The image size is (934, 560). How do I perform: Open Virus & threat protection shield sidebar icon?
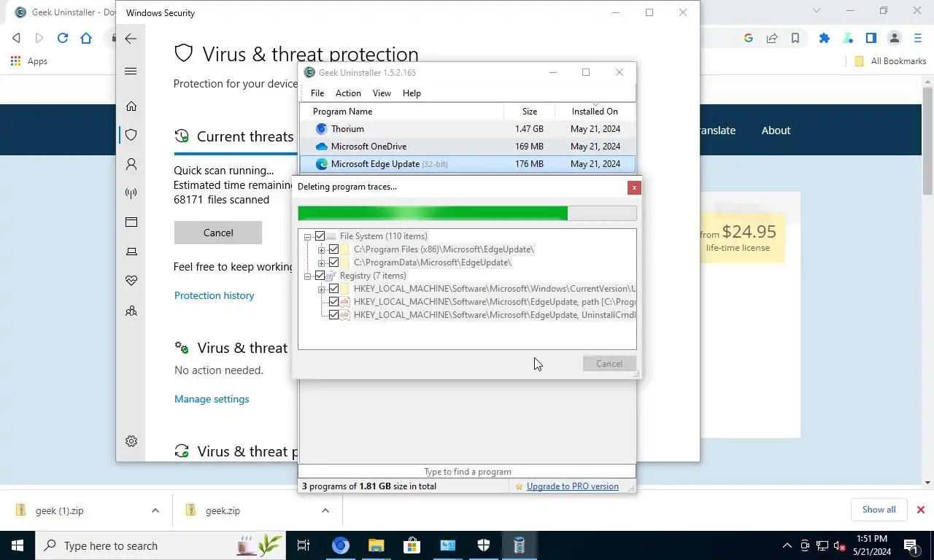click(131, 135)
